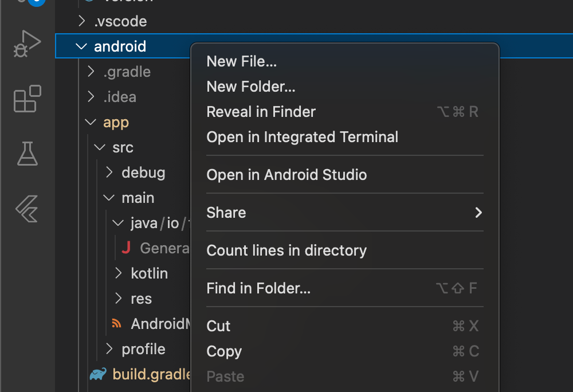
Task: Expand the .vscode folder
Action: tap(81, 21)
